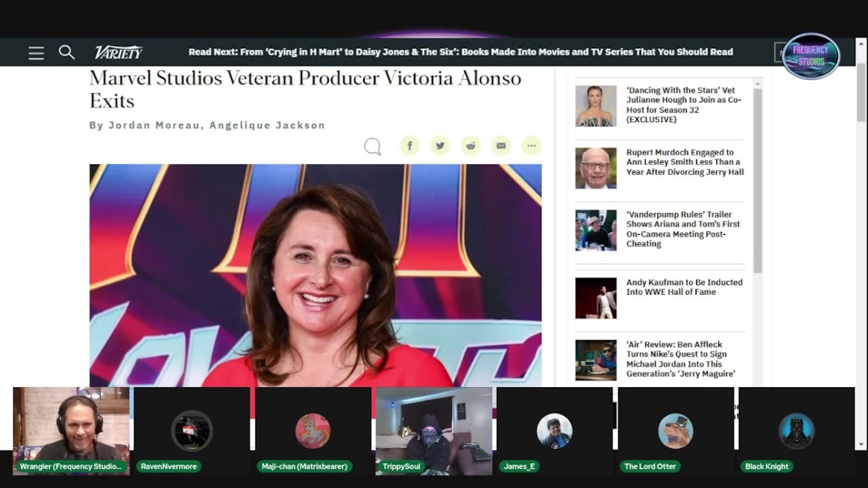Open the Andy Kaufman WWE Hall of Fame story
The height and width of the screenshot is (488, 868).
click(x=684, y=287)
